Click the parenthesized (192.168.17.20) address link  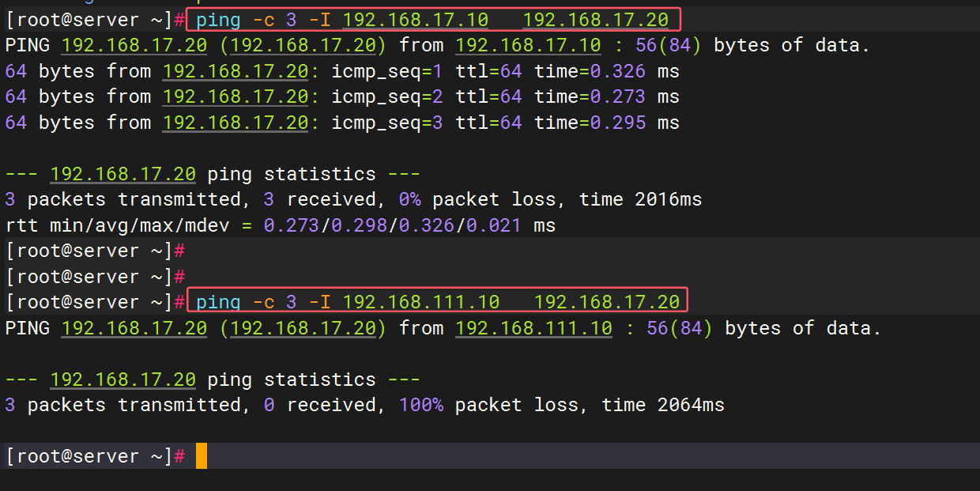pyautogui.click(x=301, y=45)
